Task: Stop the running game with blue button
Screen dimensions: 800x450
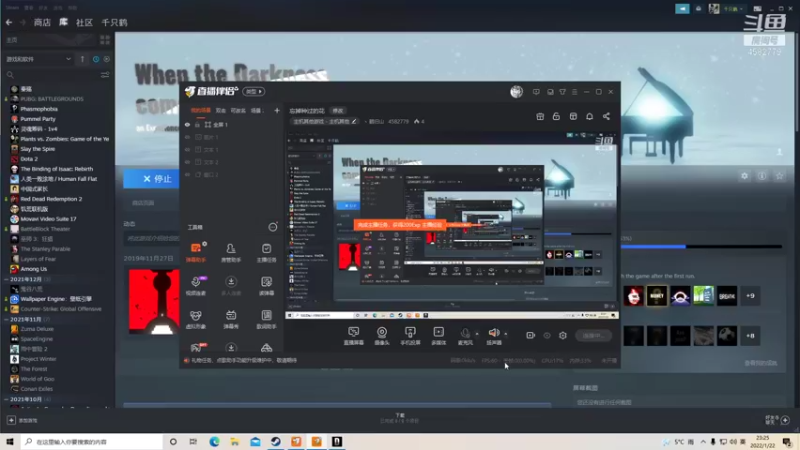Action: click(152, 179)
